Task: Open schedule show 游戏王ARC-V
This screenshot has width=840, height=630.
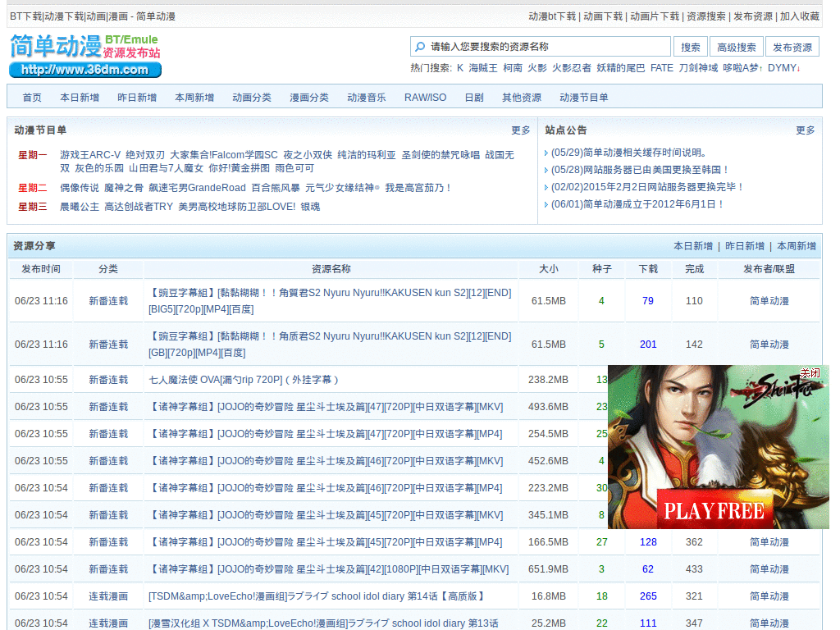Action: 90,155
